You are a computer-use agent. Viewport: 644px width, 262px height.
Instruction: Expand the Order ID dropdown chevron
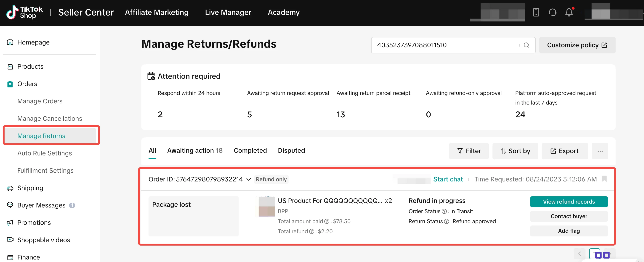click(x=248, y=180)
